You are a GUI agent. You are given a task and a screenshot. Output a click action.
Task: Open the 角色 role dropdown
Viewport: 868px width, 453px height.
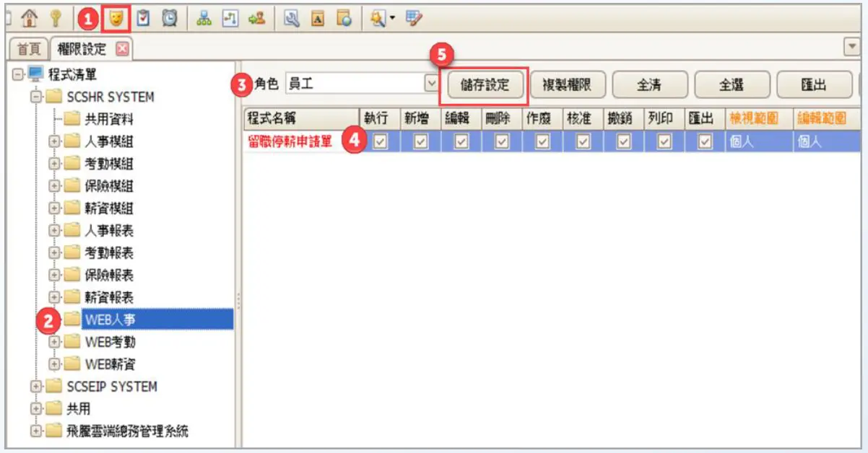(x=431, y=84)
